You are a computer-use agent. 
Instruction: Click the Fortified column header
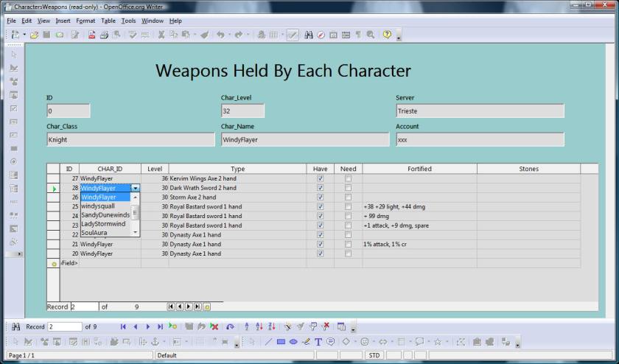[419, 169]
